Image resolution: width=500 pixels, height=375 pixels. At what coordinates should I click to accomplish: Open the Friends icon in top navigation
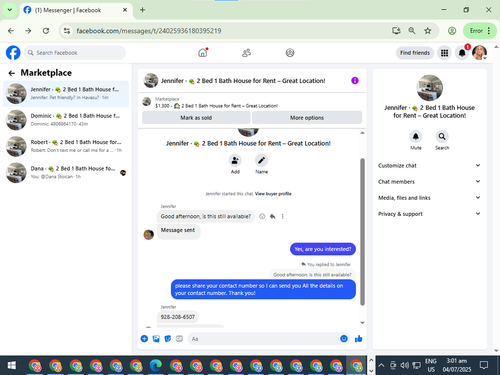246,53
